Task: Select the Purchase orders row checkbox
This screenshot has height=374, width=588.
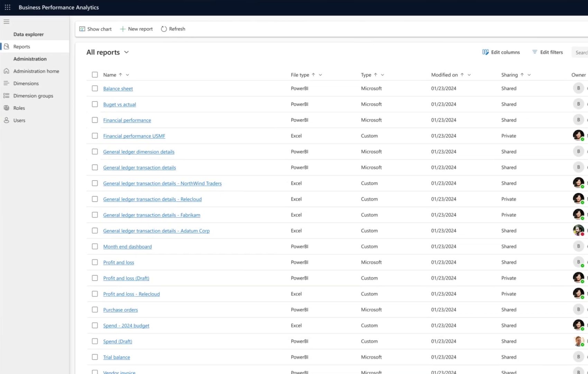Action: click(x=95, y=310)
